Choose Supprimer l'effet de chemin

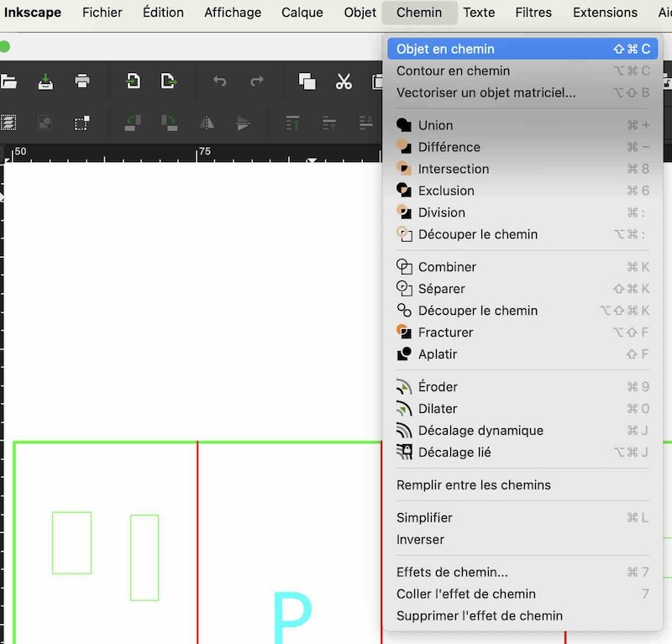(522, 615)
